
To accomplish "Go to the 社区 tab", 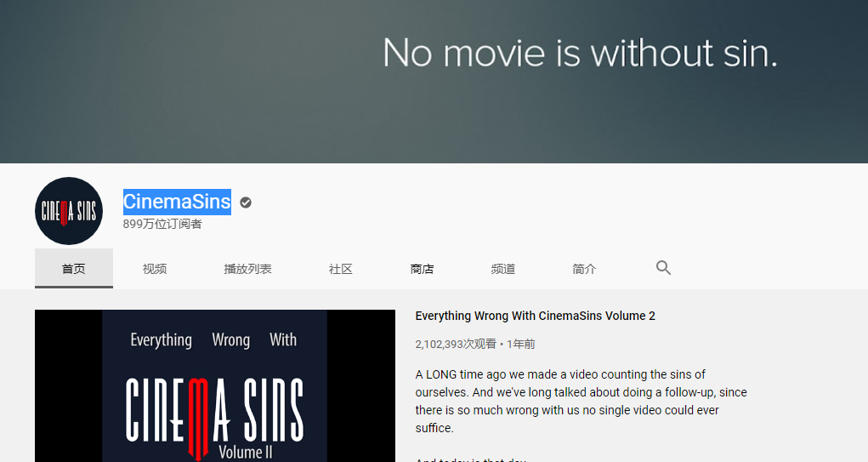I will click(x=340, y=269).
